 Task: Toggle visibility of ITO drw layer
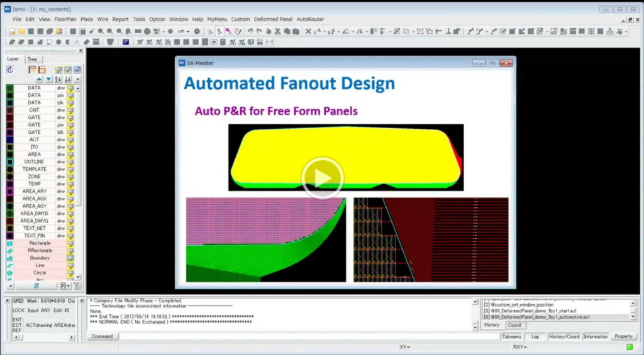pyautogui.click(x=70, y=147)
